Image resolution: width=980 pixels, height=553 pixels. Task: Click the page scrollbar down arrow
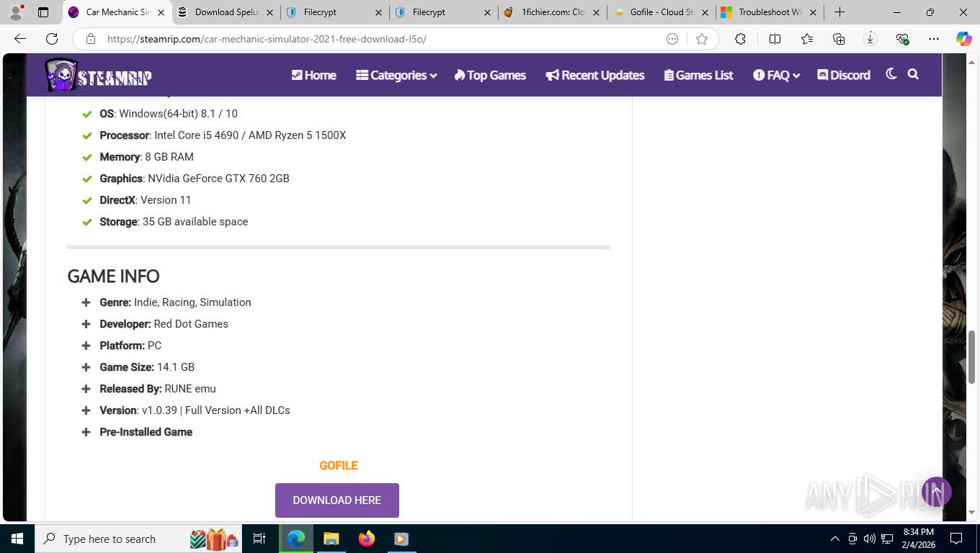pyautogui.click(x=972, y=513)
